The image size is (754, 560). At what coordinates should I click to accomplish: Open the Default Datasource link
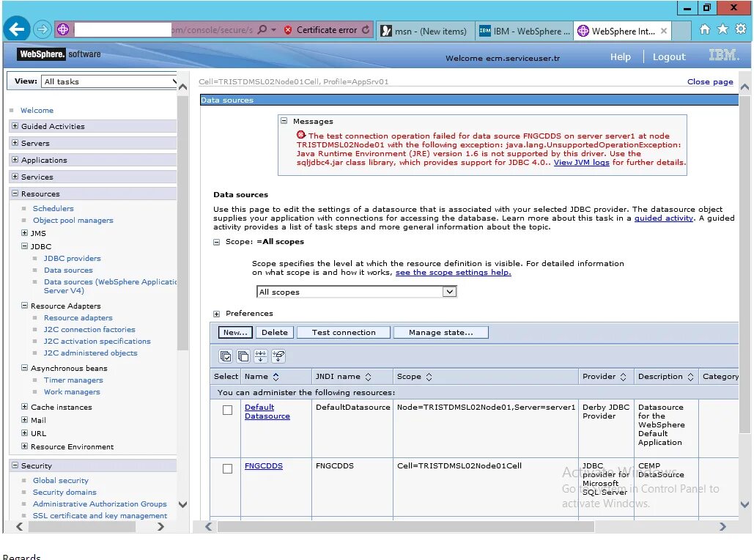(x=267, y=411)
